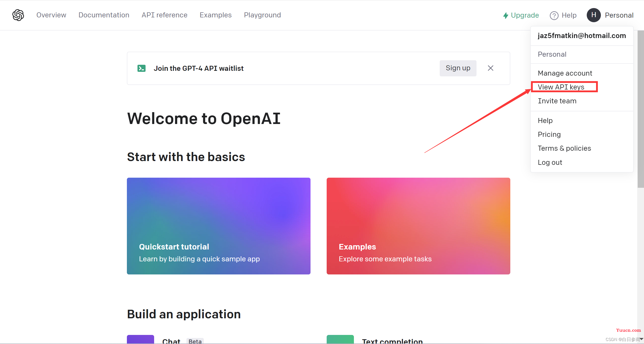Click the Personal account avatar icon

pos(593,15)
